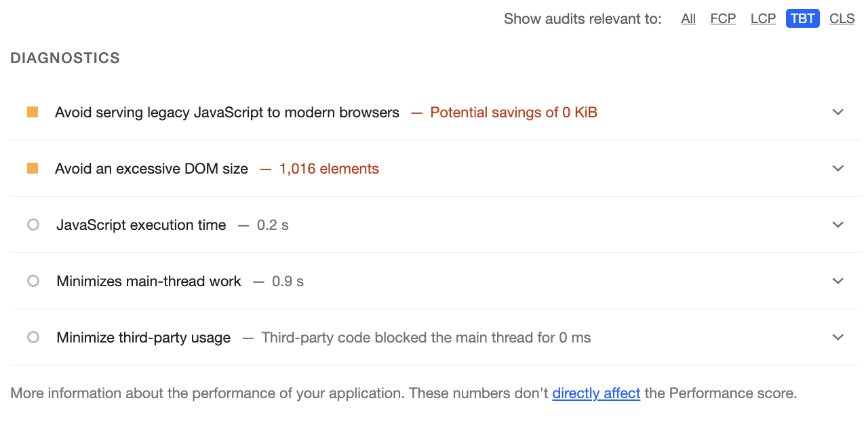Screen dimensions: 868x430
Task: Click 'Minimize third-party usage' audit title
Action: (x=143, y=337)
